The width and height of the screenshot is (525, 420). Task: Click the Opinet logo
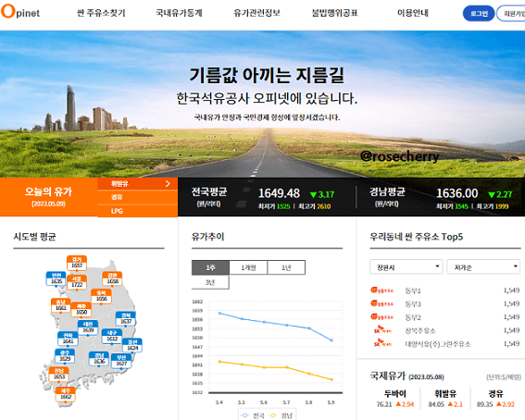pyautogui.click(x=20, y=12)
